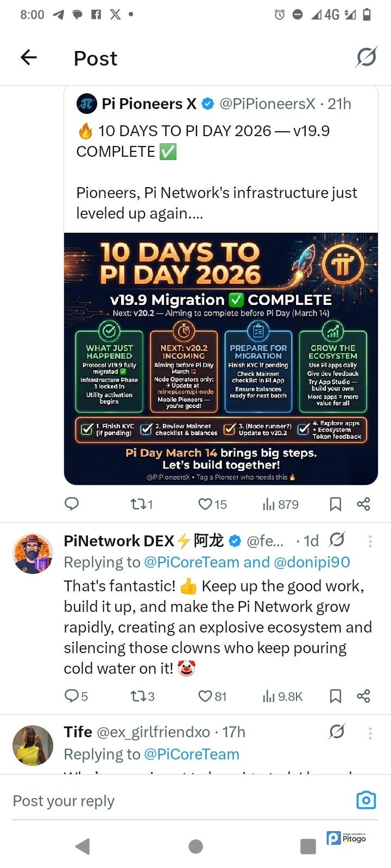
Task: Tap the Grok icon in the header
Action: [x=367, y=57]
